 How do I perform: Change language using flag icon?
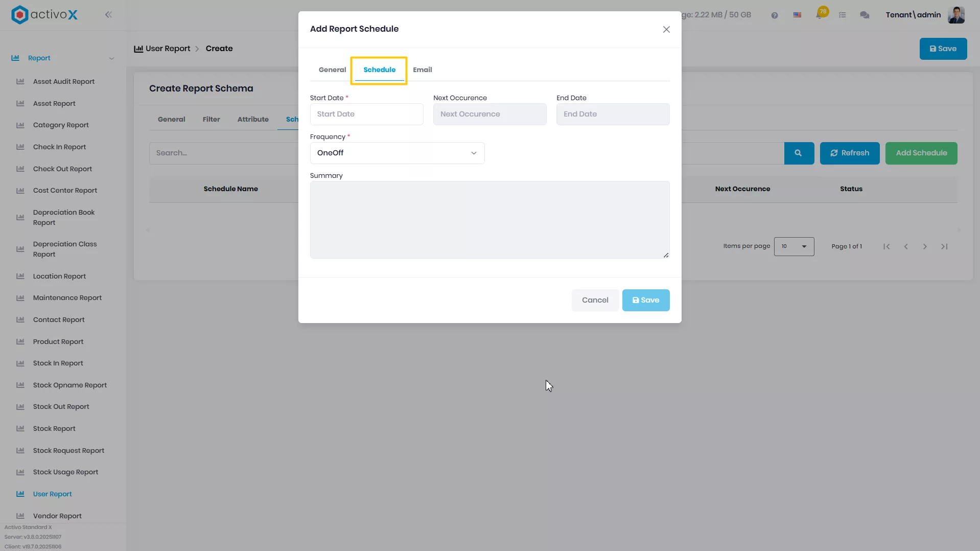click(x=797, y=15)
